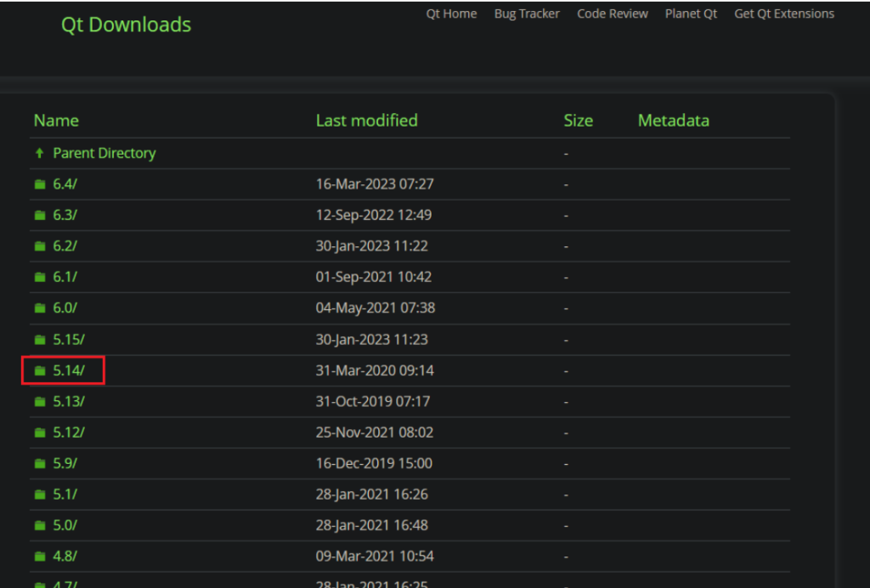The width and height of the screenshot is (870, 588).
Task: Click date 31-Oct-2019 07:17
Action: (373, 402)
